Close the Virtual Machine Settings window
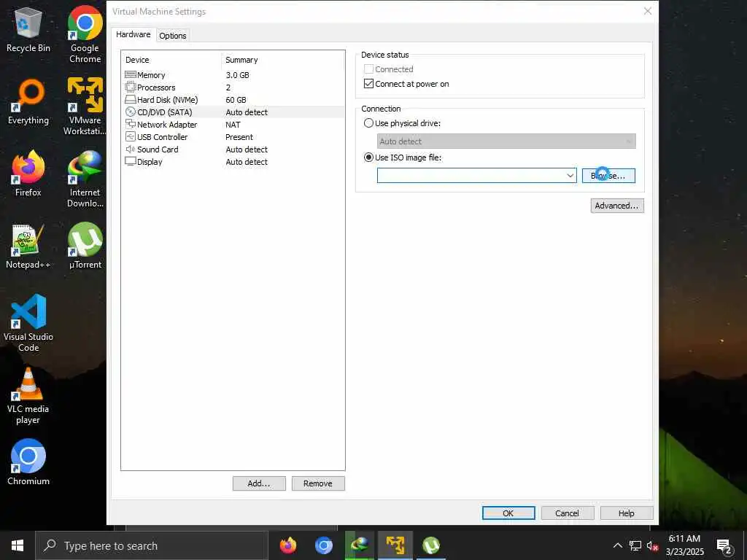747x560 pixels. coord(648,11)
